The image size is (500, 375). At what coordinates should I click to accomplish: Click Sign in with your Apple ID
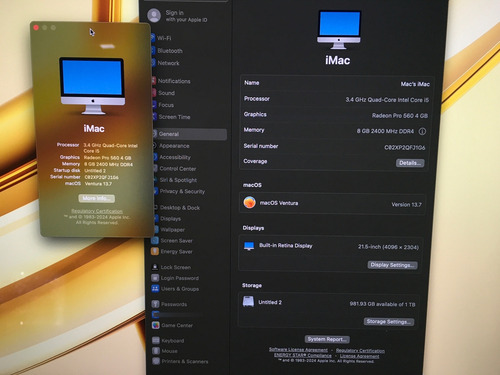click(x=186, y=16)
